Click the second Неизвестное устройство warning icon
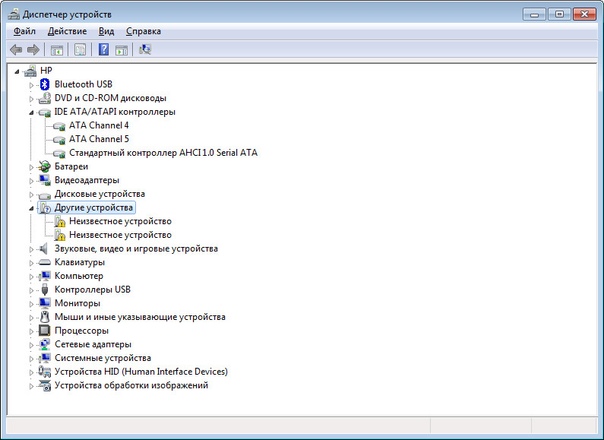604x440 pixels. (x=60, y=235)
